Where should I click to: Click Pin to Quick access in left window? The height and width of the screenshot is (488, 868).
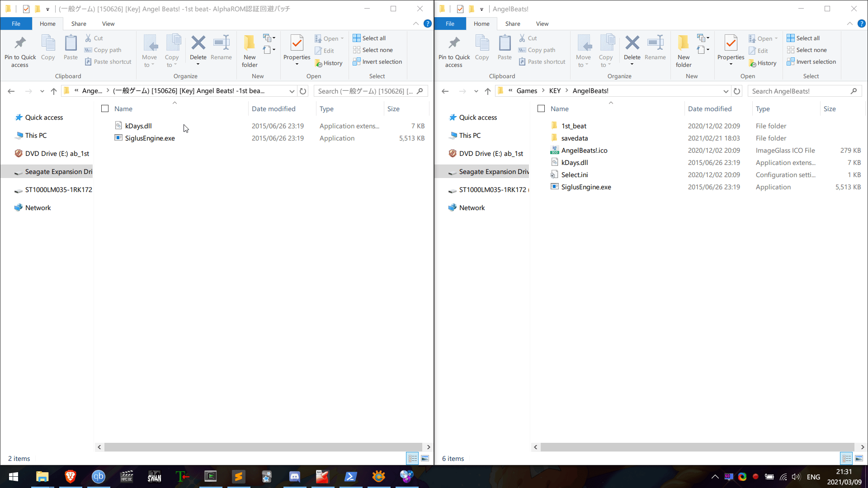pos(20,51)
